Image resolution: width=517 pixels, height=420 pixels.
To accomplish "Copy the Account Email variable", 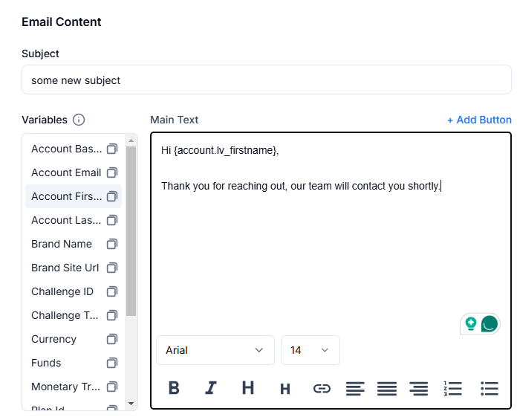I will tap(112, 172).
